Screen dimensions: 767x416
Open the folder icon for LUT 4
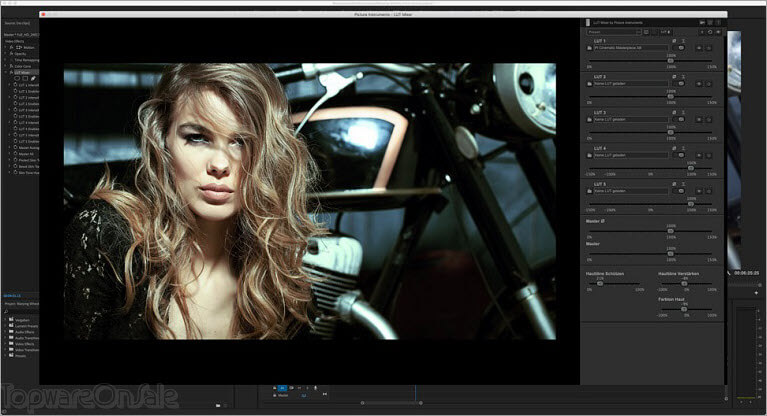tap(589, 155)
